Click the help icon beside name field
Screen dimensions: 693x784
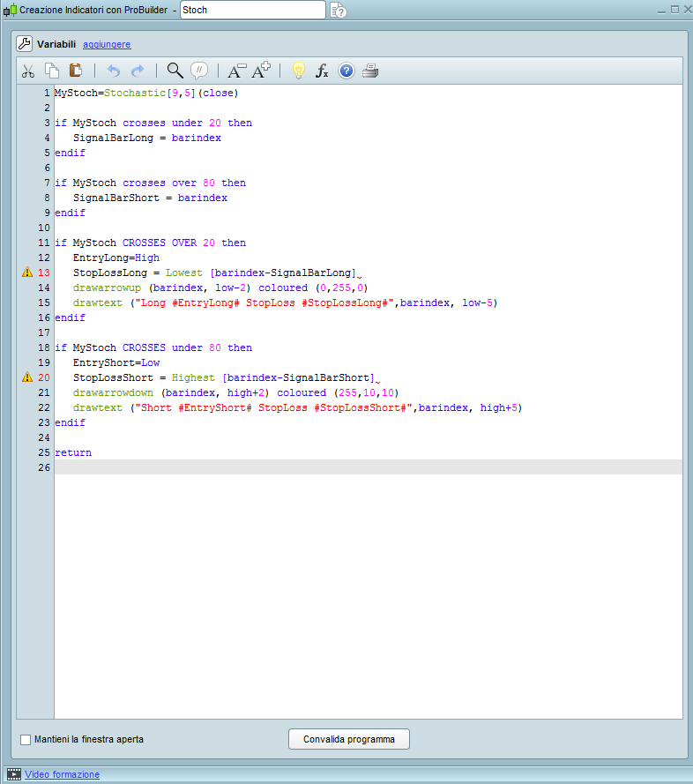pyautogui.click(x=339, y=11)
